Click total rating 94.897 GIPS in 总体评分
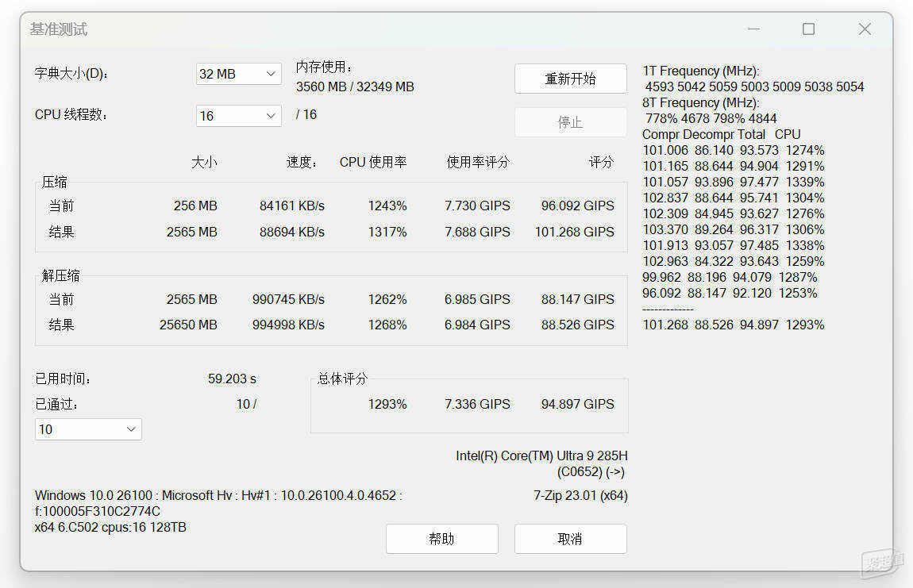The image size is (913, 588). (578, 404)
